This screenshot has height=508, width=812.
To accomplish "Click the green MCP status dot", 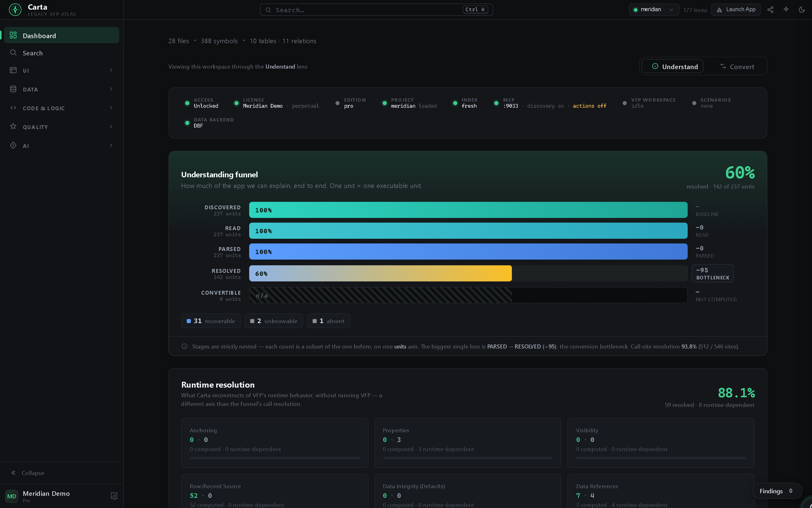I will 496,103.
